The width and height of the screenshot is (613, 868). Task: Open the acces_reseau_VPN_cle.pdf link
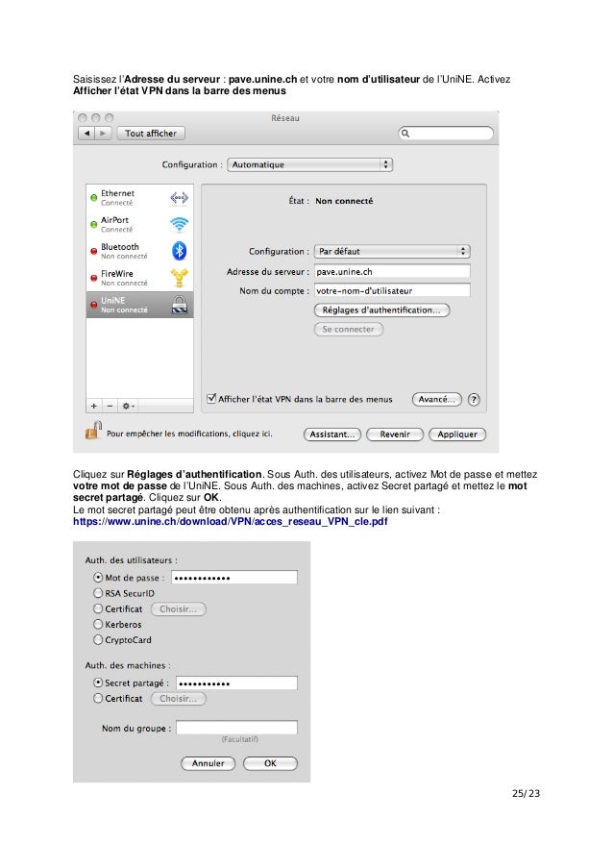tap(231, 521)
